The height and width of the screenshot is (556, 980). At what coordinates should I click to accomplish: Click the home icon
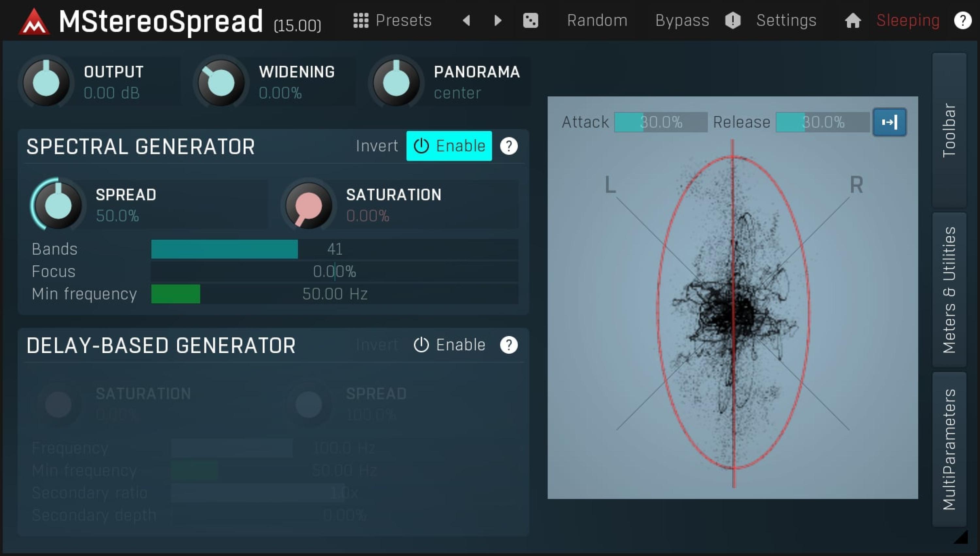click(853, 21)
